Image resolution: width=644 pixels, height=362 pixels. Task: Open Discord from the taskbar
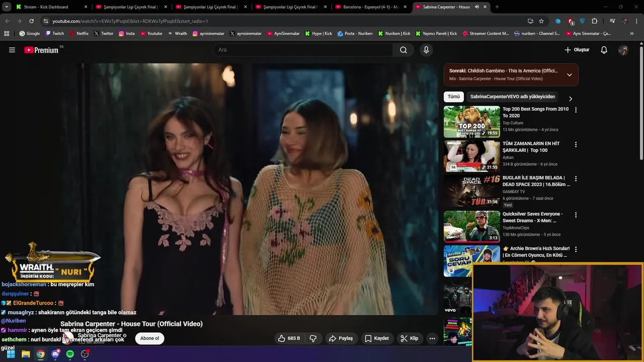tap(55, 354)
